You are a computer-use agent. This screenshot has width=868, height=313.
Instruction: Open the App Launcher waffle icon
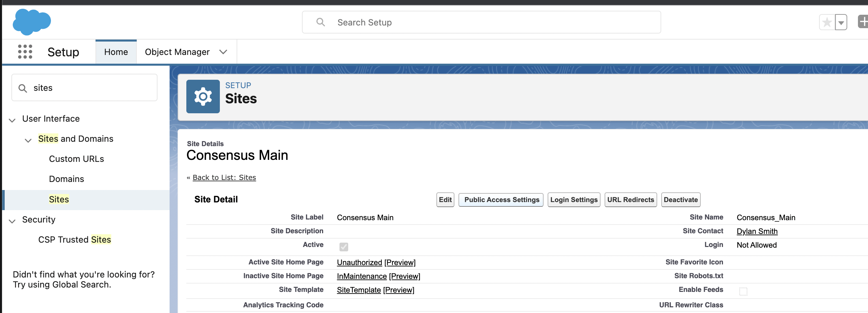click(25, 52)
